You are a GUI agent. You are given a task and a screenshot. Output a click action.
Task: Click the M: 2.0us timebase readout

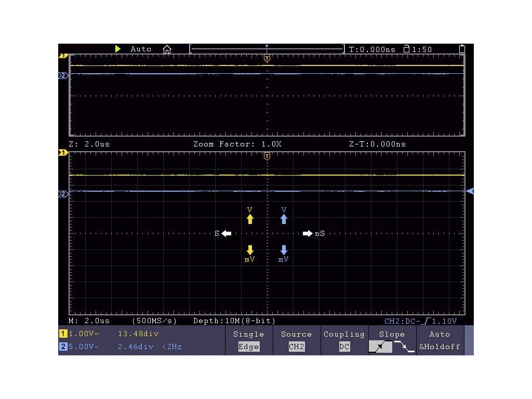tap(89, 321)
